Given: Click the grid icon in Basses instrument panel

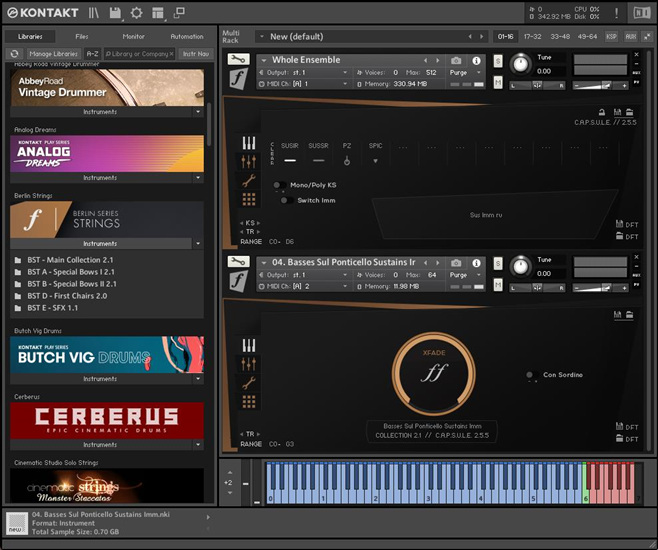Looking at the screenshot, I should (248, 402).
